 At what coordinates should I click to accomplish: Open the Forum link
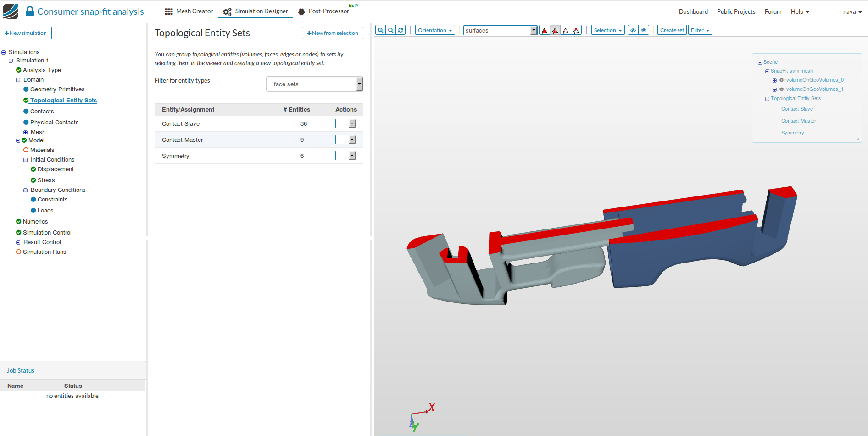point(773,11)
